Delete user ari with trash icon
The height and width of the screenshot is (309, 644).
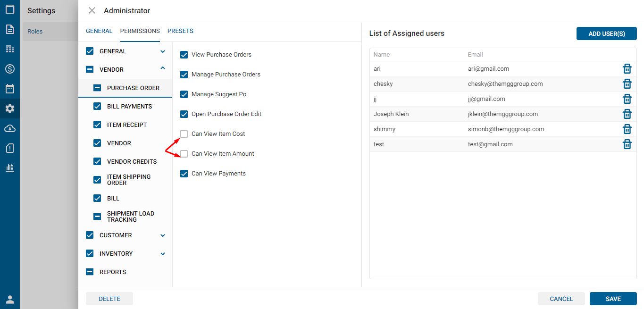tap(627, 69)
